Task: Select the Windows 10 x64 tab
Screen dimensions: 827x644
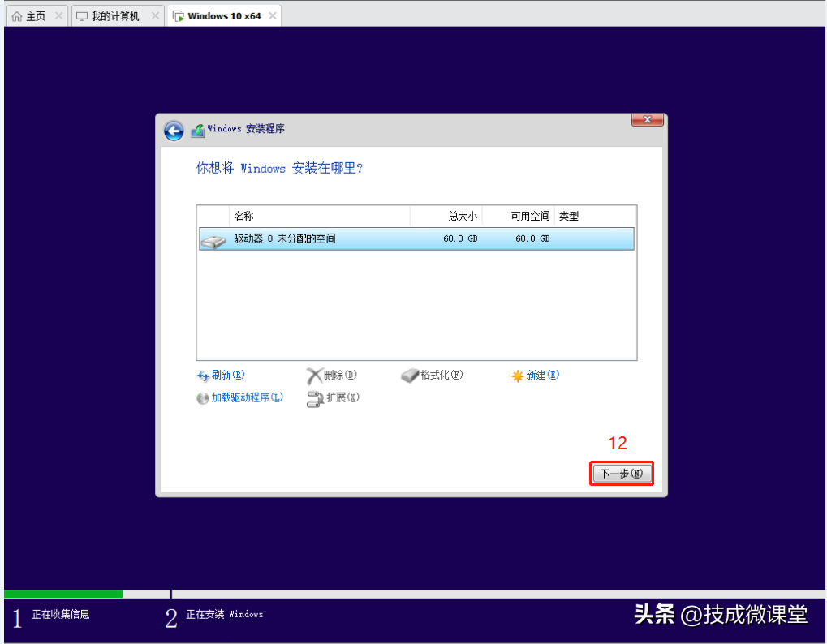Action: [224, 16]
